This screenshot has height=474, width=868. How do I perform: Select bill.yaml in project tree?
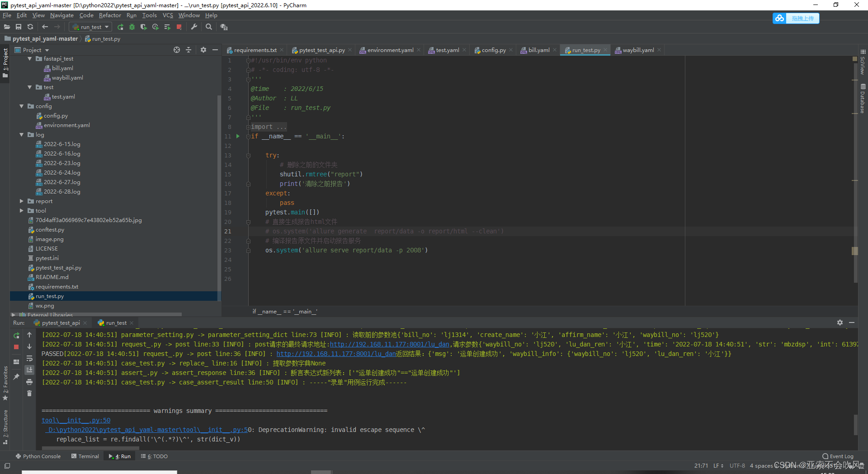coord(62,68)
